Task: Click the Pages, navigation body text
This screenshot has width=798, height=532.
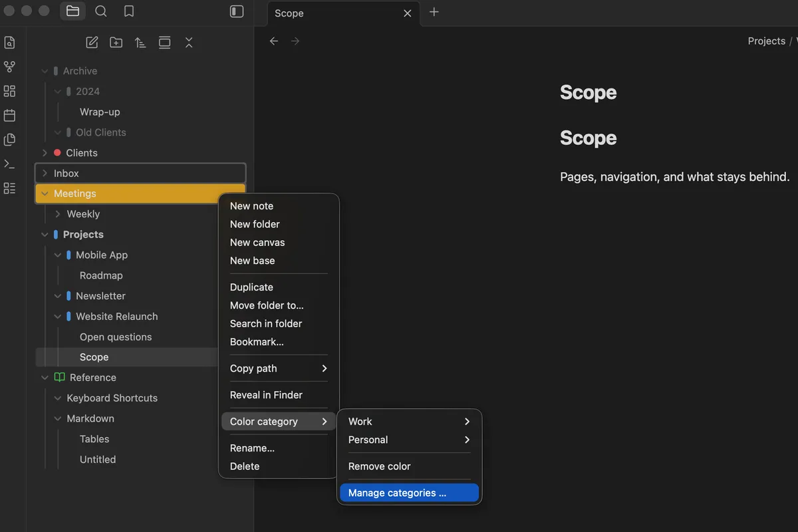Action: coord(674,177)
